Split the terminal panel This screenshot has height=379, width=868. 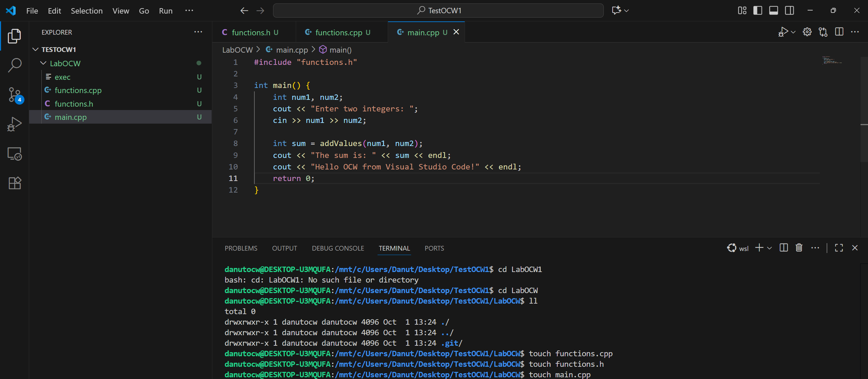pos(784,248)
